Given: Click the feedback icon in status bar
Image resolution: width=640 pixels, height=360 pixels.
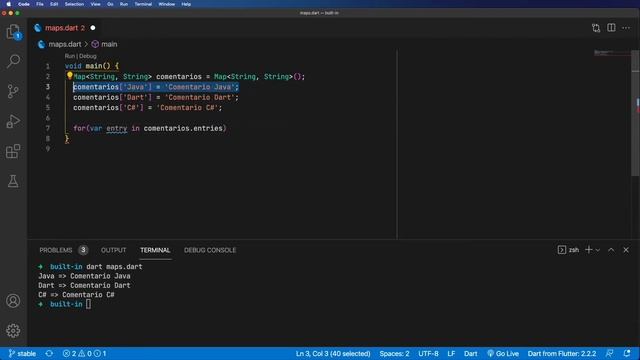Looking at the screenshot, I should (609, 353).
